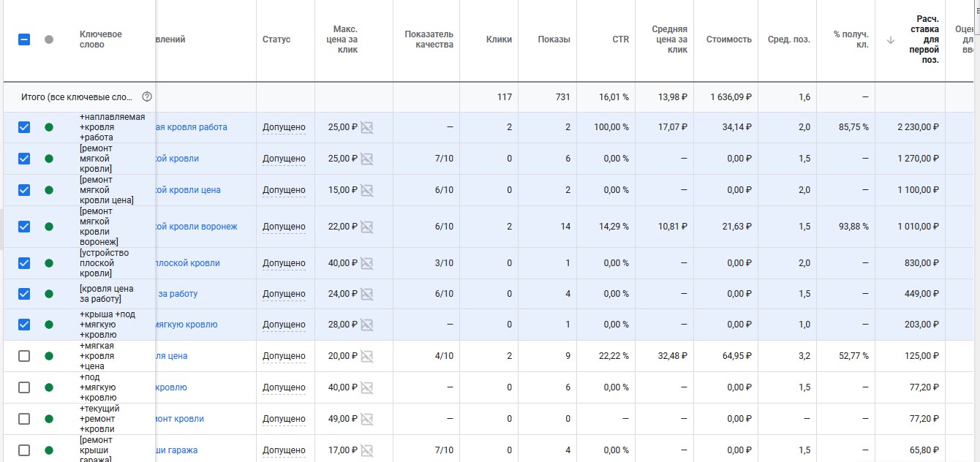Open the 'ая кровля работа' ad group link

coord(192,127)
